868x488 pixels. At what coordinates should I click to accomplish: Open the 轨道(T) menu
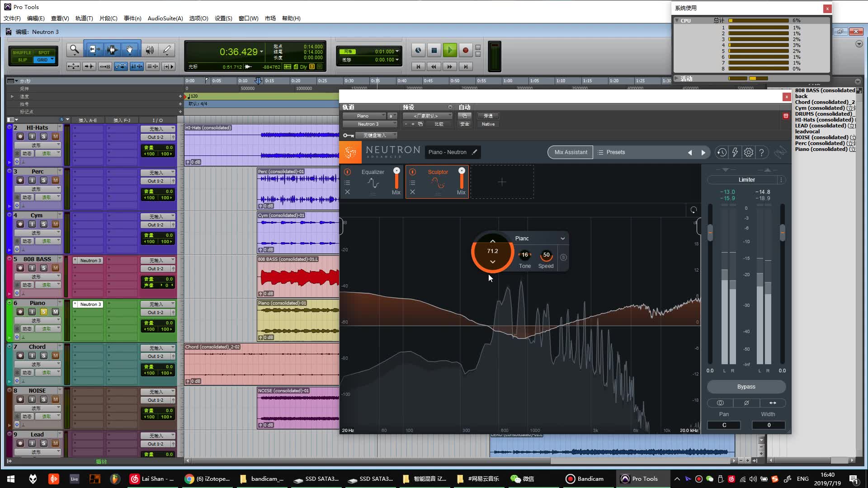pyautogui.click(x=84, y=19)
